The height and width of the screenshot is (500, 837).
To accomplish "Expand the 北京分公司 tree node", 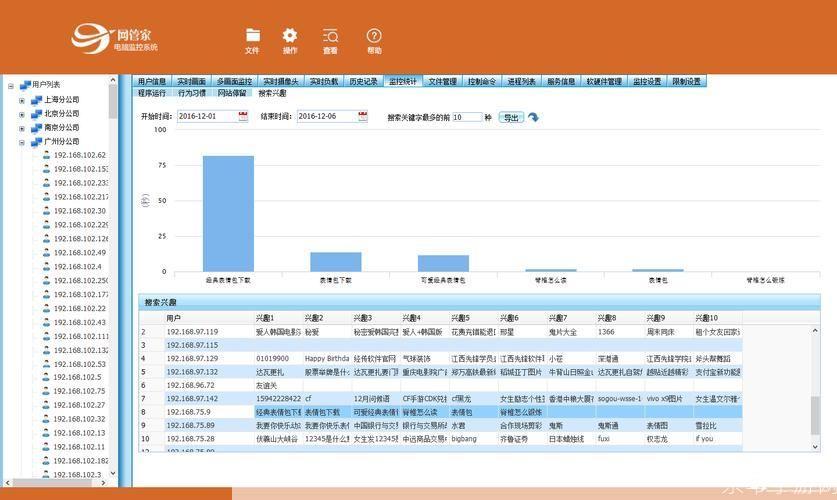I will (22, 114).
